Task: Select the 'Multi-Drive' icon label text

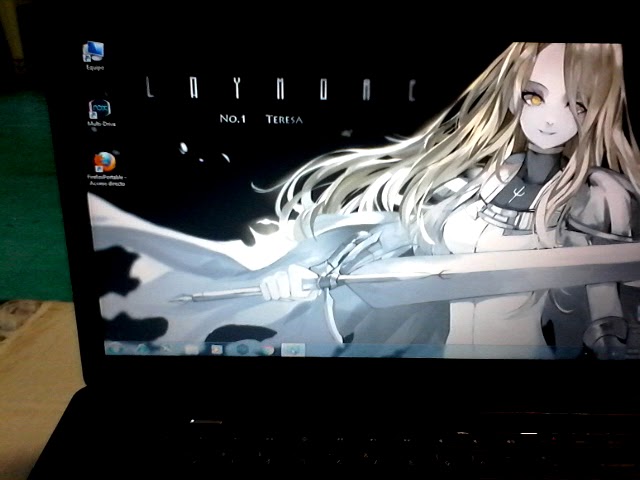Action: click(101, 124)
